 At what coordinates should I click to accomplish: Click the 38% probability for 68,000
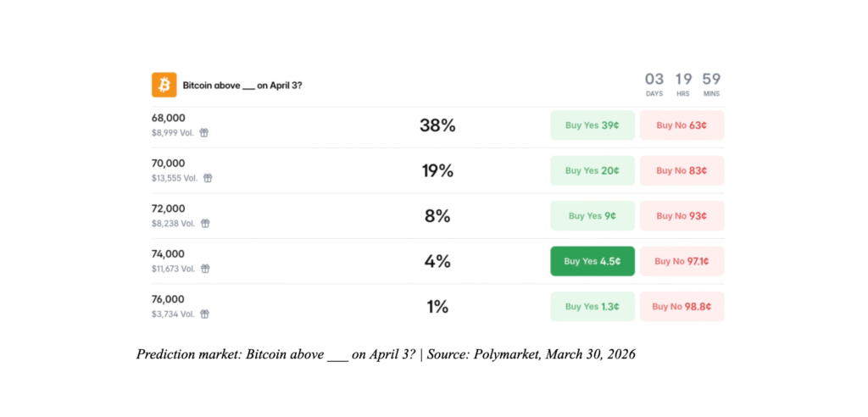(437, 125)
